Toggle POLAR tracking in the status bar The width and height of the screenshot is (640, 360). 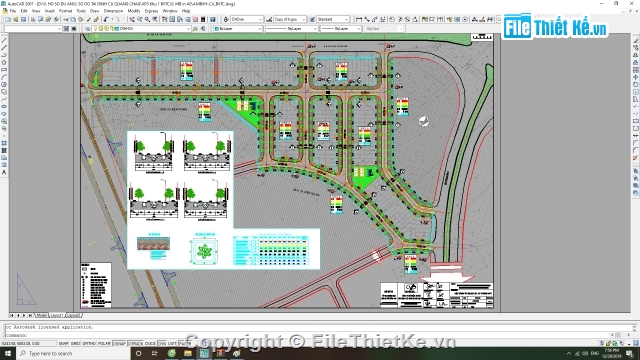click(x=104, y=344)
